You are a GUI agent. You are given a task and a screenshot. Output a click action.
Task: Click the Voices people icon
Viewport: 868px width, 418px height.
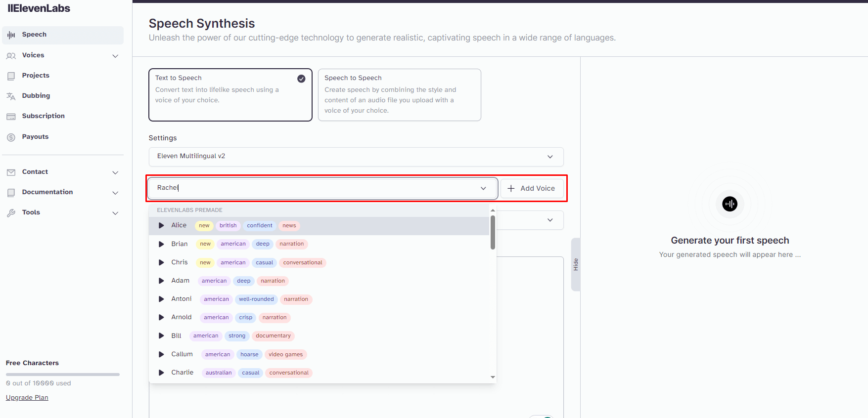tap(11, 56)
